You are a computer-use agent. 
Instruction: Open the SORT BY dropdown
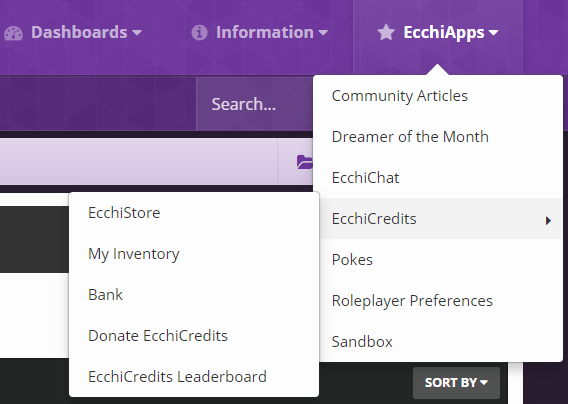pyautogui.click(x=456, y=383)
